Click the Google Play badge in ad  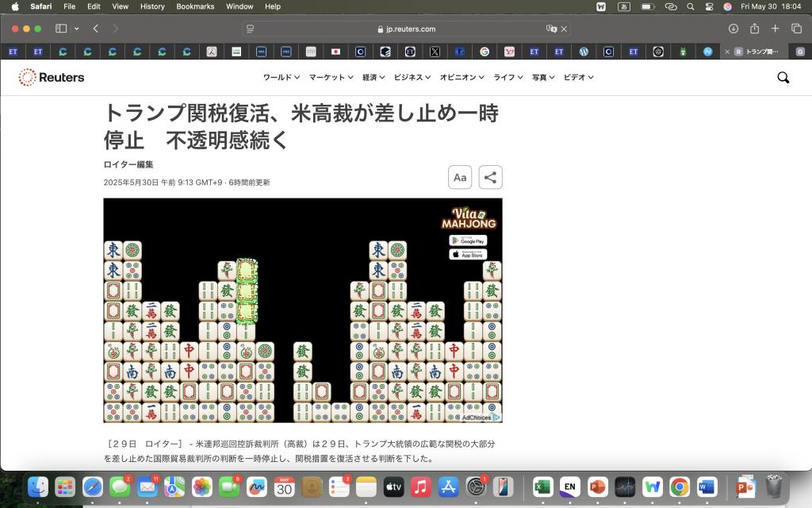pos(468,241)
